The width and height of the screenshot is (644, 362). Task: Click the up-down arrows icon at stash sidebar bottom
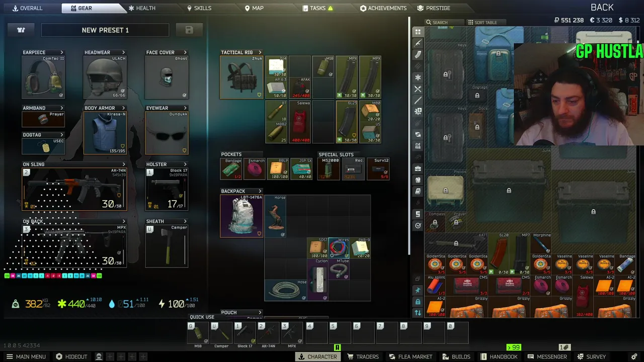click(418, 313)
